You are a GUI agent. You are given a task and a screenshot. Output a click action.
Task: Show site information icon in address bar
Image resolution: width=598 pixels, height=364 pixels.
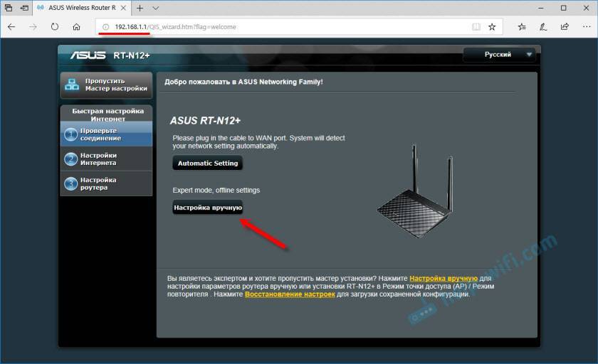(x=105, y=27)
